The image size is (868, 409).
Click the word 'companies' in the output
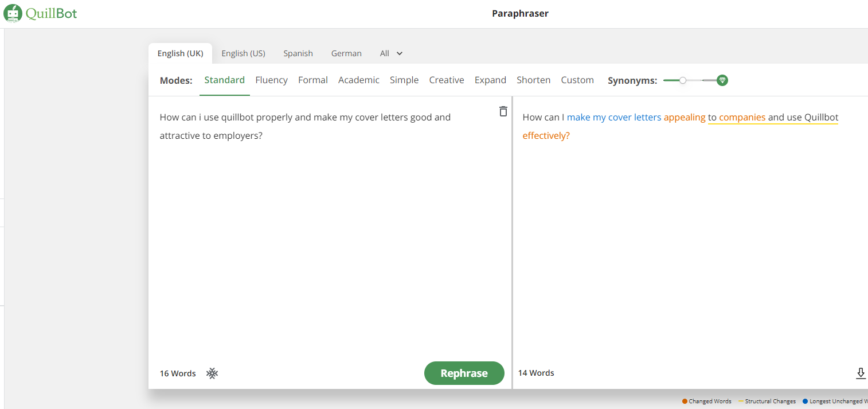pos(742,118)
